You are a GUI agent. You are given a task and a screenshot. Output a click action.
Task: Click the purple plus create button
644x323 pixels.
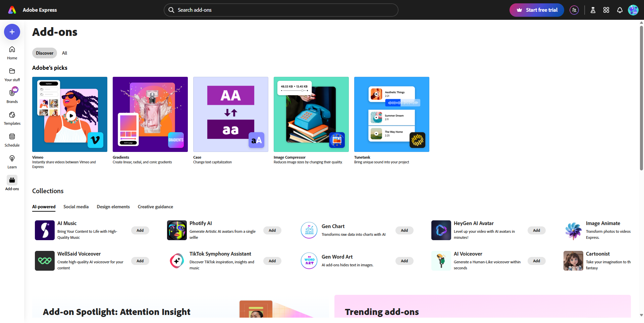tap(12, 32)
